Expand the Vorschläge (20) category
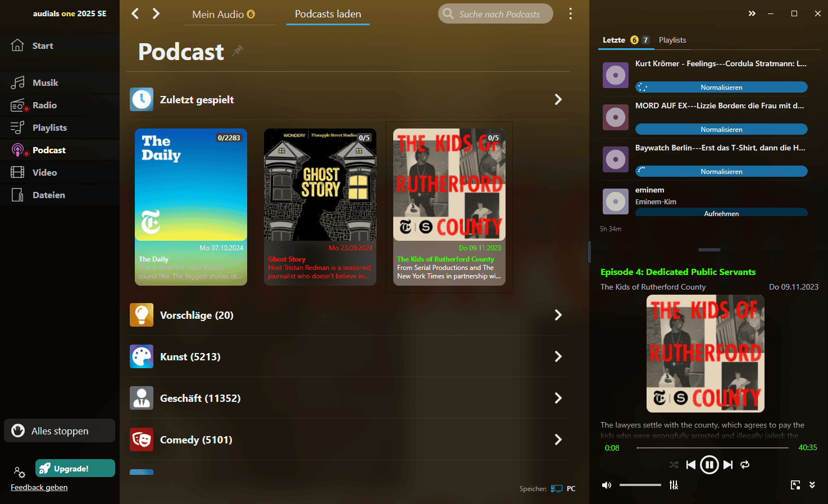 tap(558, 315)
